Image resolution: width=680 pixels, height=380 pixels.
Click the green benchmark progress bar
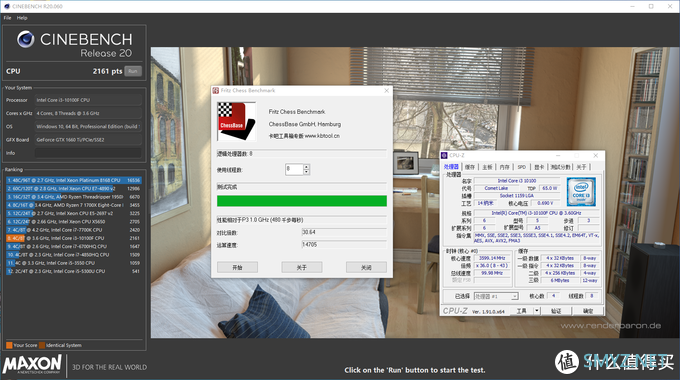pos(302,200)
